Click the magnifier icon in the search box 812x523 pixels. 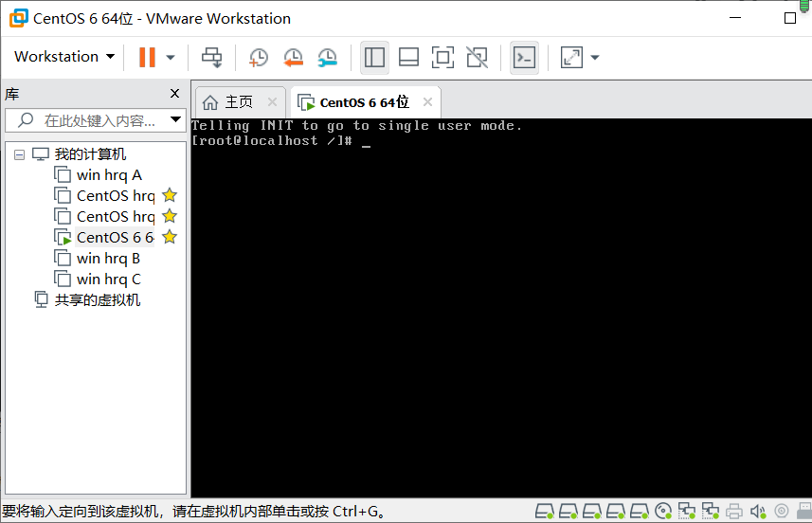click(26, 120)
